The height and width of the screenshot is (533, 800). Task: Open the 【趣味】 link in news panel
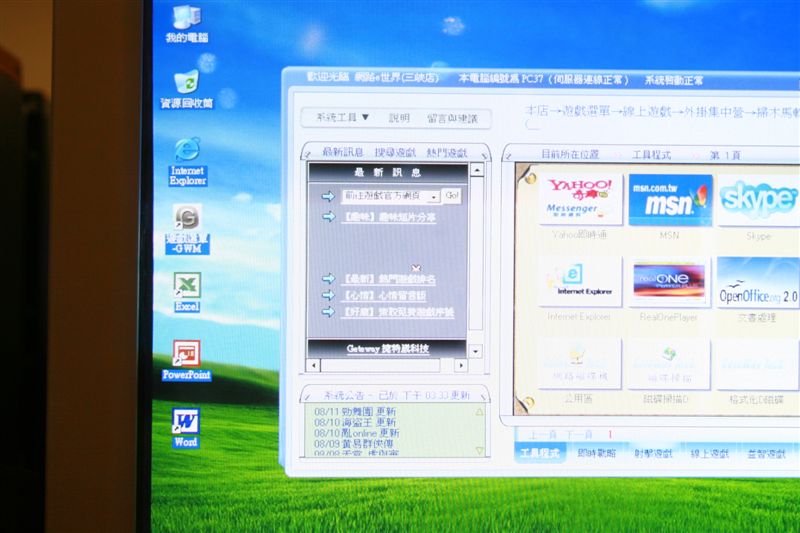pyautogui.click(x=388, y=217)
